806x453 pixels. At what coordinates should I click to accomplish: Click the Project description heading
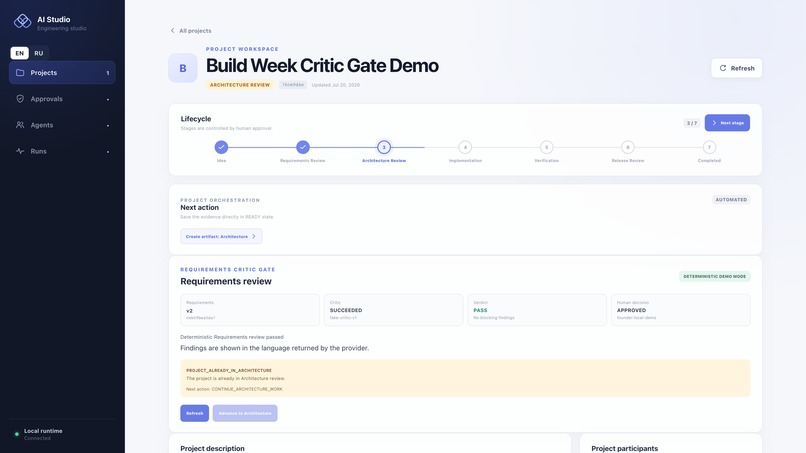[x=212, y=448]
